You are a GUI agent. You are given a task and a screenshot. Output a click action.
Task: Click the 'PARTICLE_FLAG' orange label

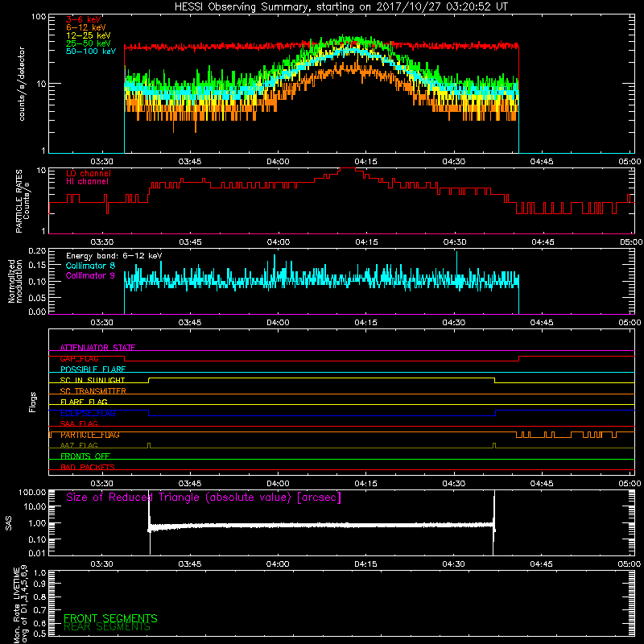pos(90,435)
